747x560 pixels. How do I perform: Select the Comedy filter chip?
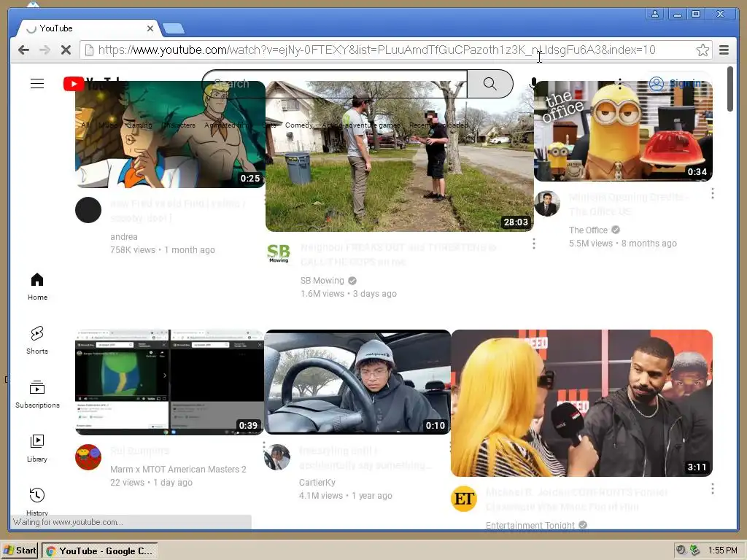[x=298, y=125]
